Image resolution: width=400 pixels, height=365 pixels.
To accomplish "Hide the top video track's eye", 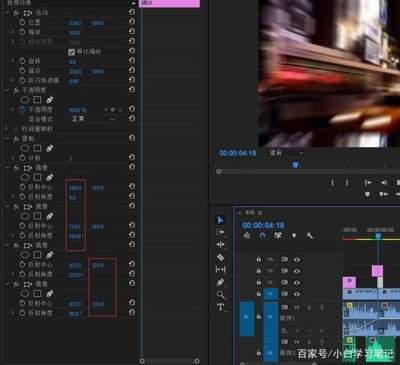I will coord(297,259).
